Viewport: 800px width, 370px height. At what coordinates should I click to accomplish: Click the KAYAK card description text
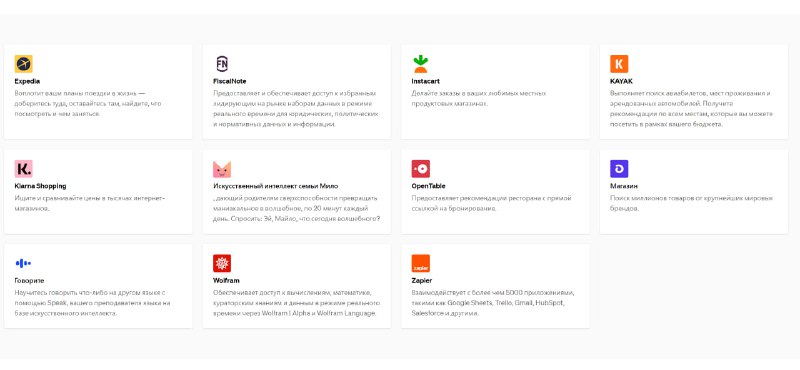point(691,109)
